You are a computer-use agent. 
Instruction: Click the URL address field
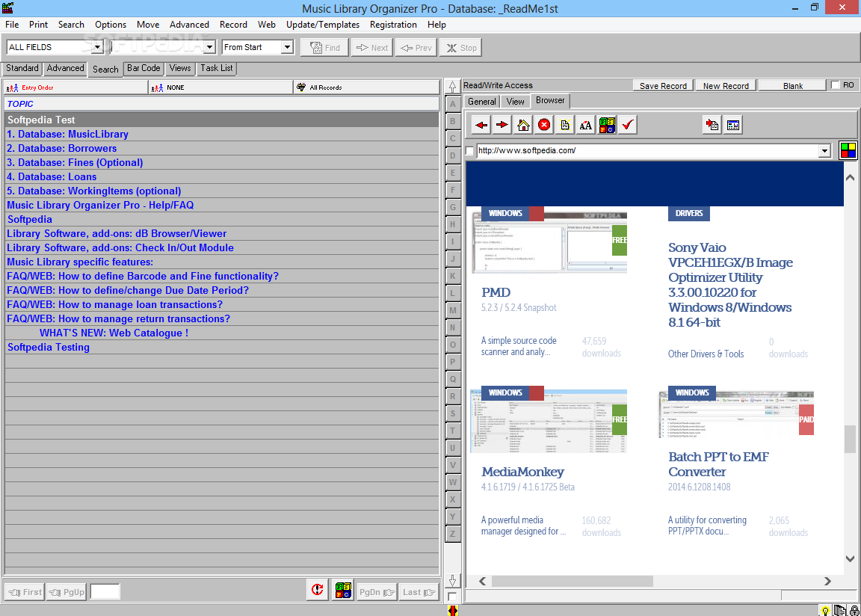pyautogui.click(x=647, y=150)
